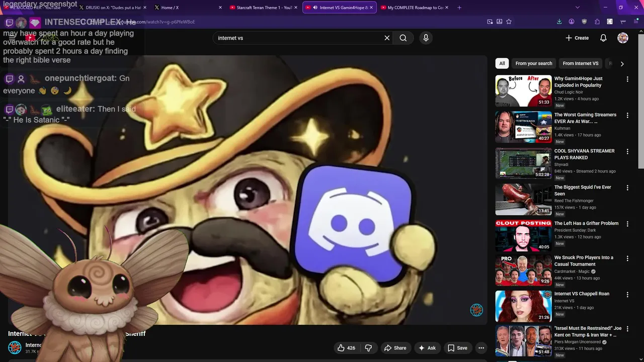Viewport: 644px width, 362px height.
Task: Close the DRUSKI on X tab
Action: 144,8
